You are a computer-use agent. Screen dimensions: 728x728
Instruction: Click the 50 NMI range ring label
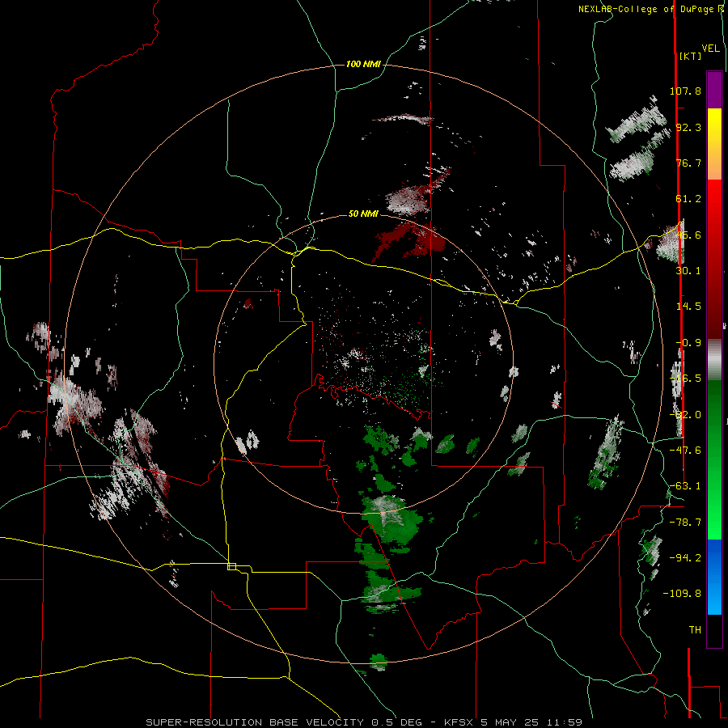[363, 214]
